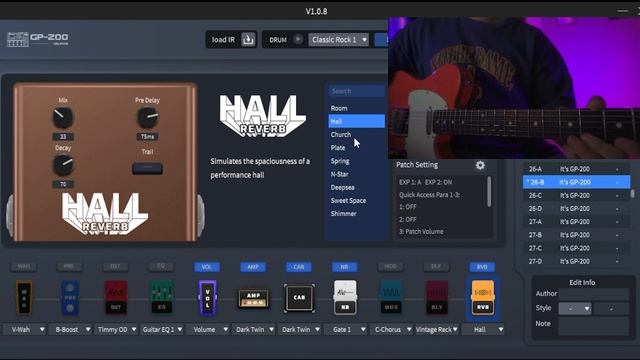Viewport: 640px width, 360px height.
Task: Open the Dark Twin amp dropdown
Action: coord(254,329)
